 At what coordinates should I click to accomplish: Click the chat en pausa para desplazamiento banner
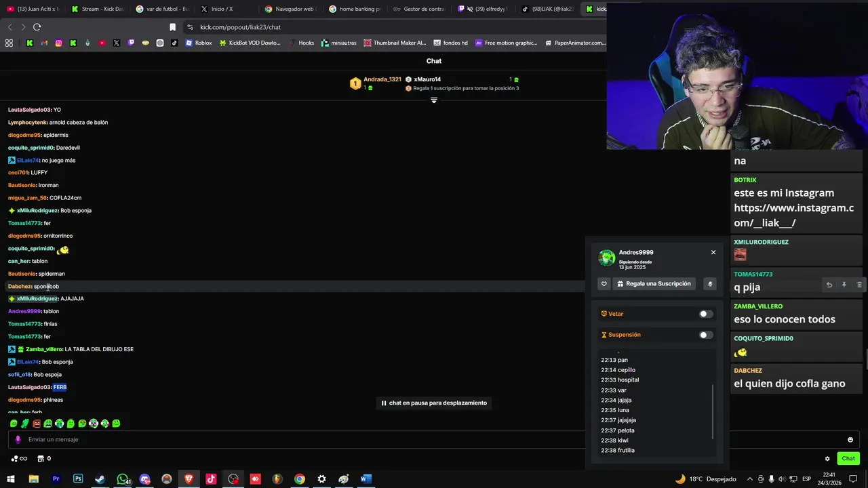[434, 403]
